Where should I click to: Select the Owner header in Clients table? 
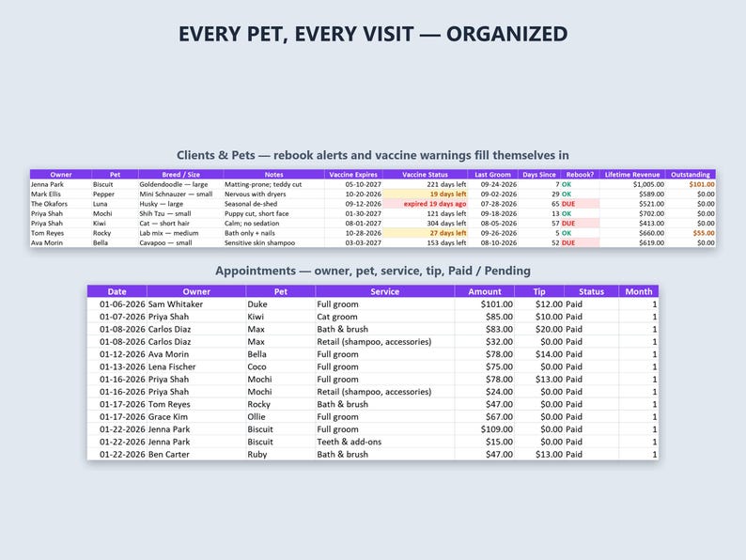(x=61, y=175)
